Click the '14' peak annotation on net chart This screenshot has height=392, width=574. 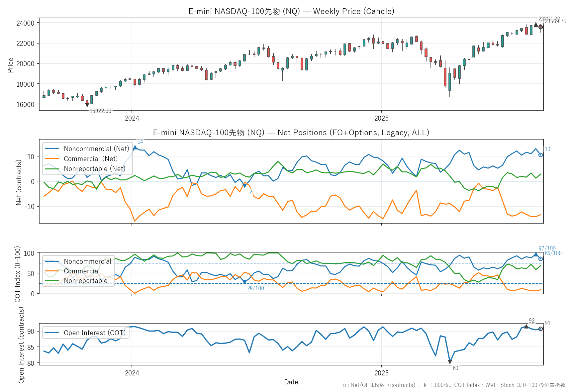[x=140, y=142]
